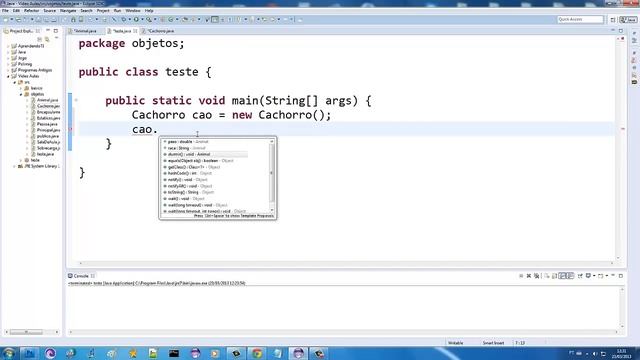Open the Window menu
Screen dimensions: 640x360
133,11
